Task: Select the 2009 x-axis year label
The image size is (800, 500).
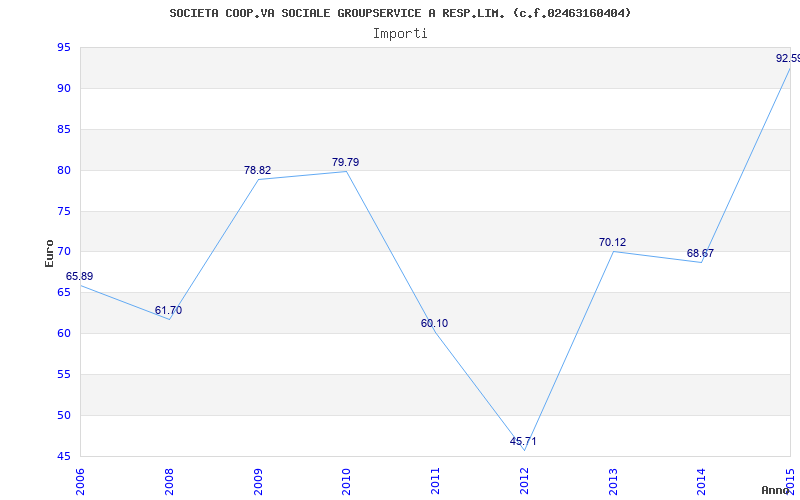Action: 258,482
